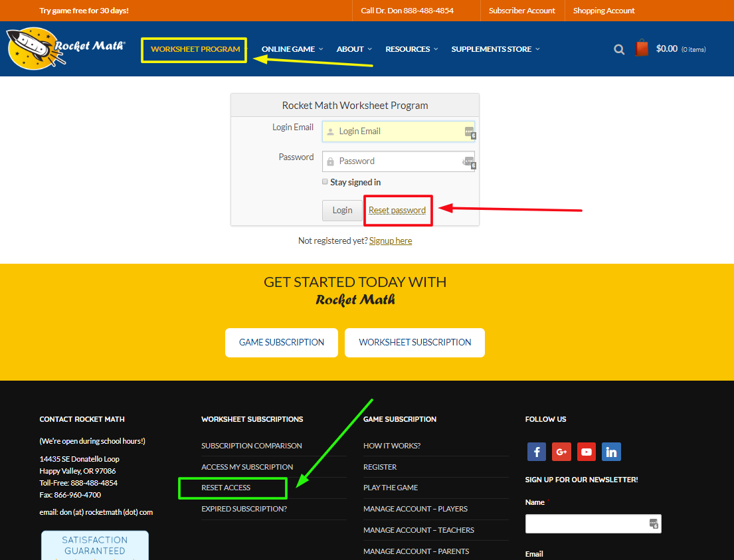Click the Login button
The height and width of the screenshot is (560, 734).
point(342,210)
